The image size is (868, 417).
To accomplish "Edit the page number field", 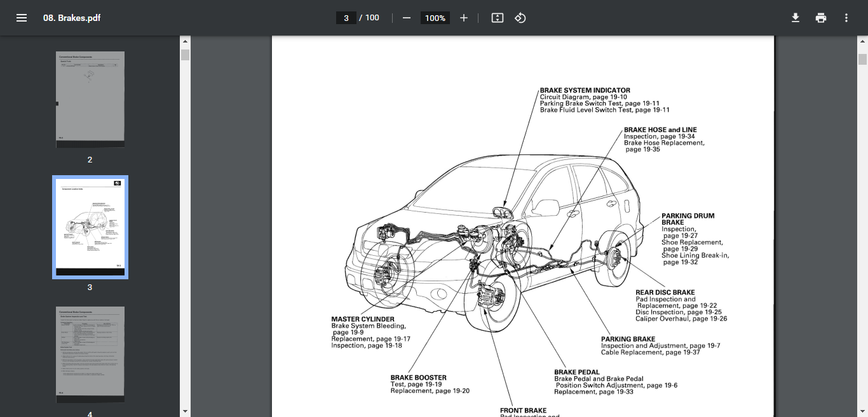I will click(x=346, y=18).
